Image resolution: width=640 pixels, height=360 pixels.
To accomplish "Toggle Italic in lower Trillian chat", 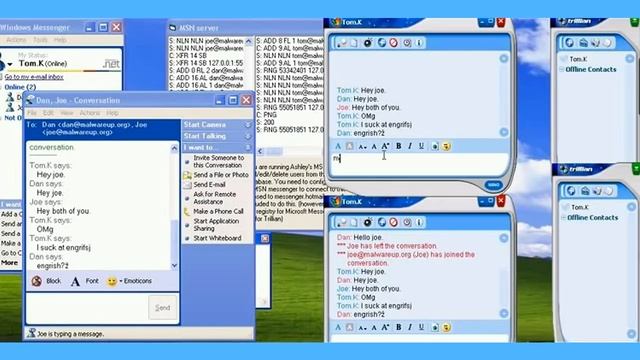I will [410, 327].
